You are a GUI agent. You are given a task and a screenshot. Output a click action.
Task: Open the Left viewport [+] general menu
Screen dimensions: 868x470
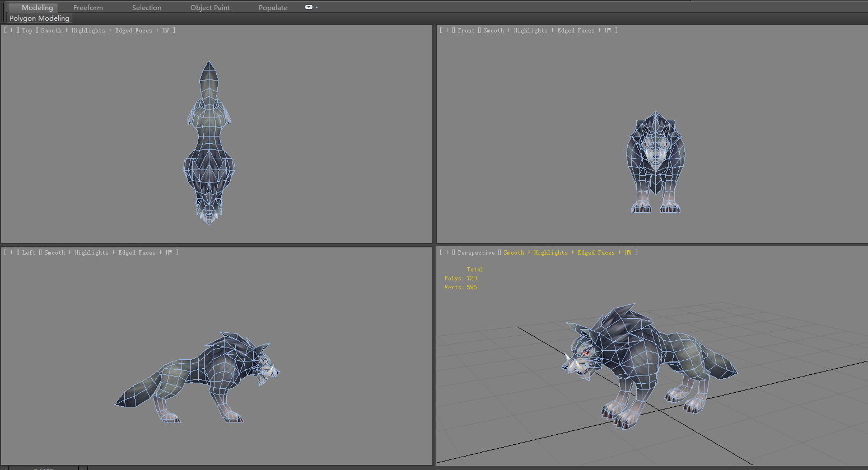11,252
